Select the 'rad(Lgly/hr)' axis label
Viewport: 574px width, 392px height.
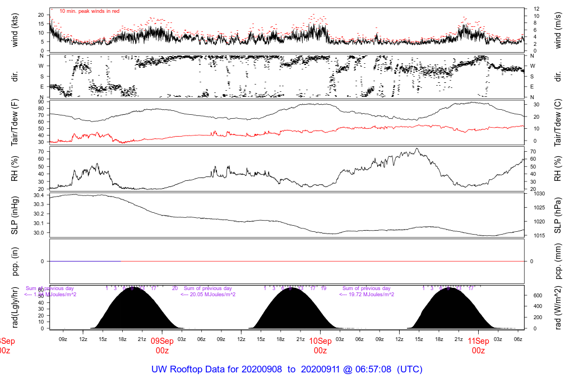pos(15,307)
